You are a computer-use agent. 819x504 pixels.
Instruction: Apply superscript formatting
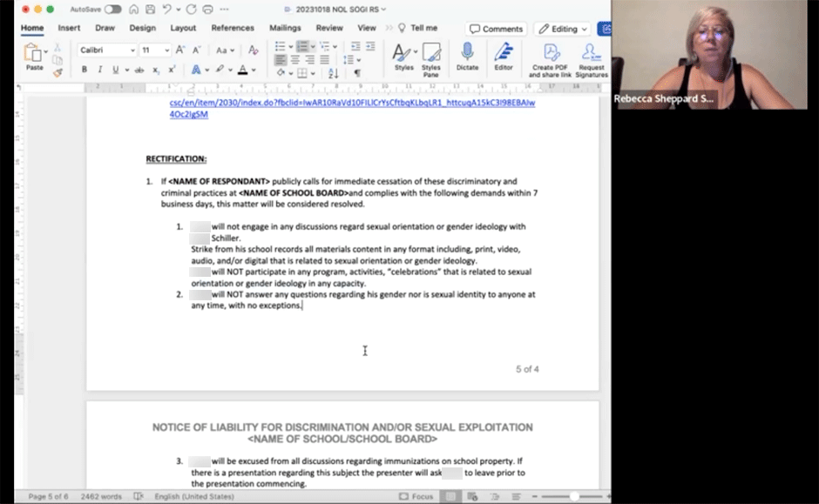172,70
